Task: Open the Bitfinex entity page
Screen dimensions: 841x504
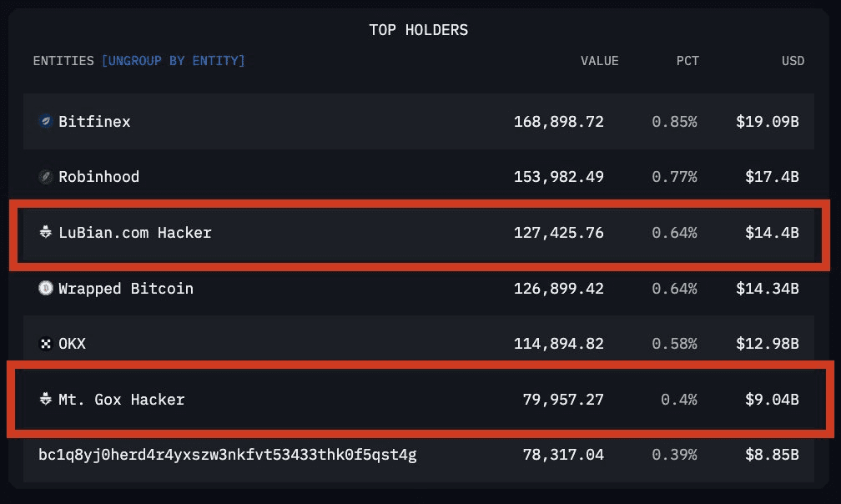Action: [x=94, y=122]
